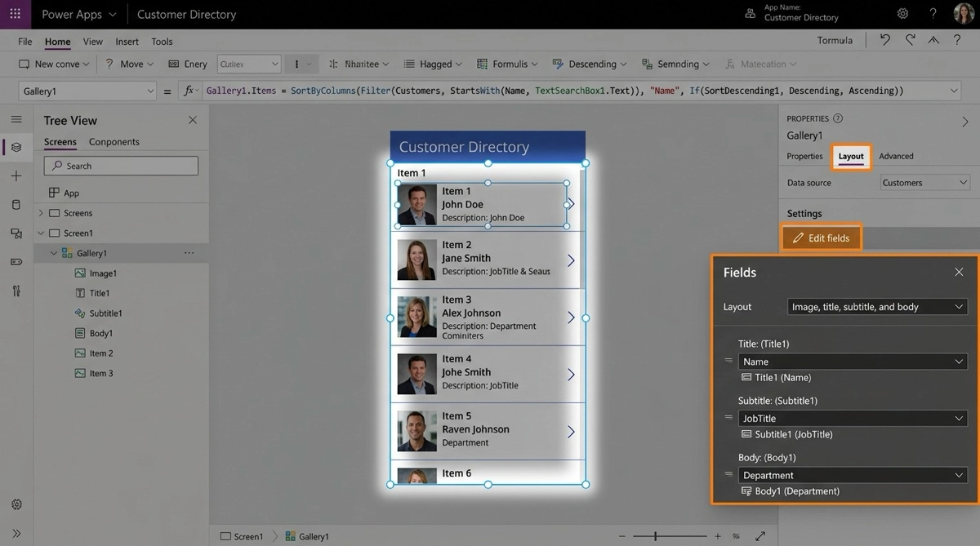Switch to Components tab in Tree View
980x546 pixels.
pyautogui.click(x=114, y=142)
